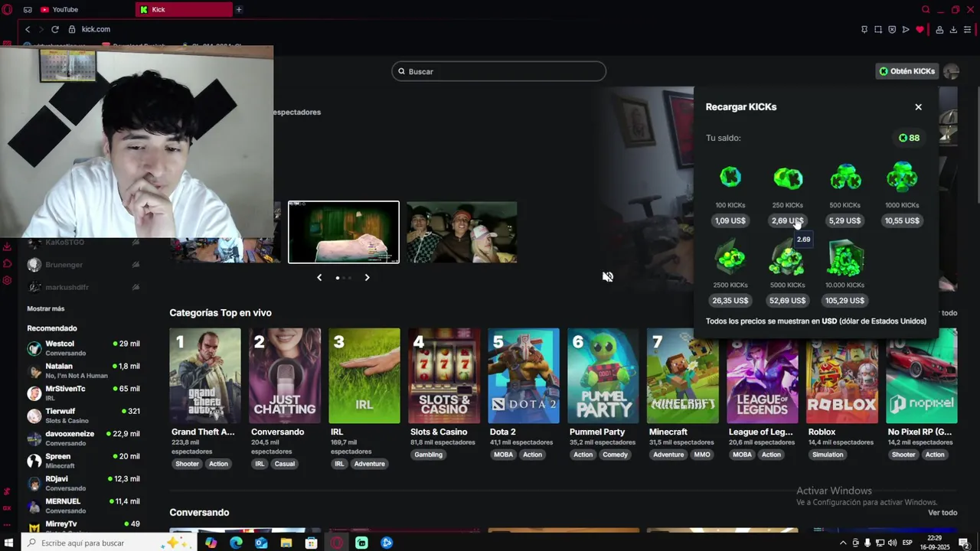
Task: Click the heart bookmark icon in toolbar
Action: pyautogui.click(x=920, y=29)
